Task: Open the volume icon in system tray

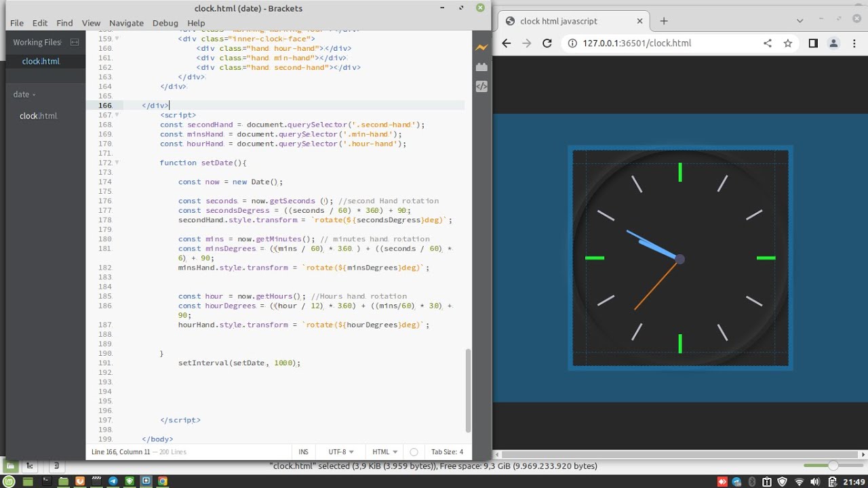Action: click(x=816, y=482)
